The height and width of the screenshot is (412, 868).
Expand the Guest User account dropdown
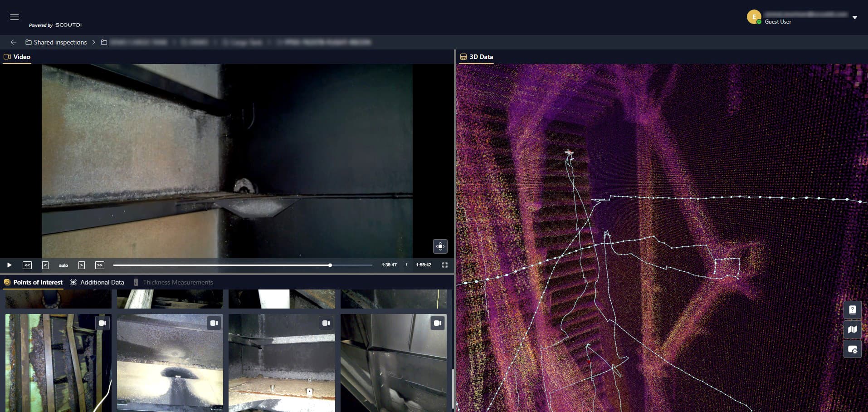[854, 17]
